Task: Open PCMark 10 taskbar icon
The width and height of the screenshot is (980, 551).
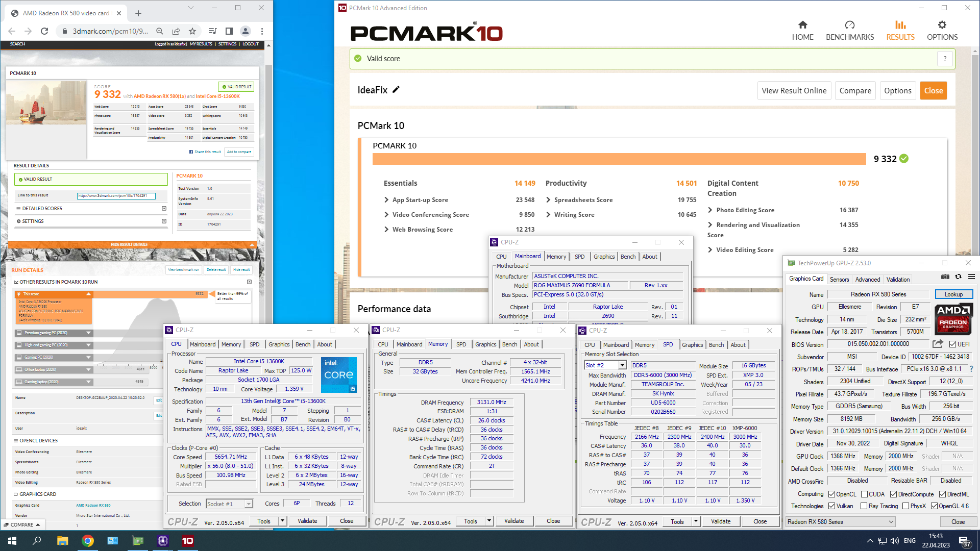Action: (x=187, y=541)
